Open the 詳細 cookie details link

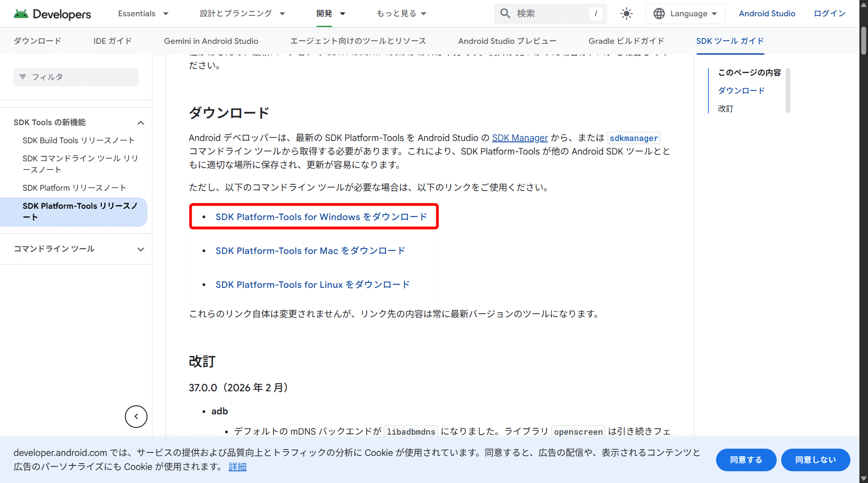237,467
